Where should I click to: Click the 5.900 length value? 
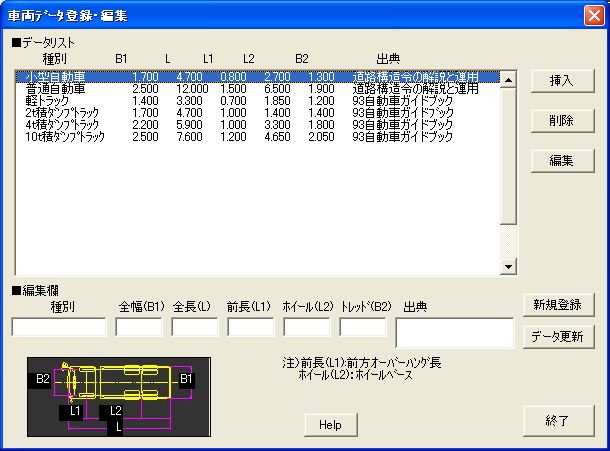pos(189,125)
